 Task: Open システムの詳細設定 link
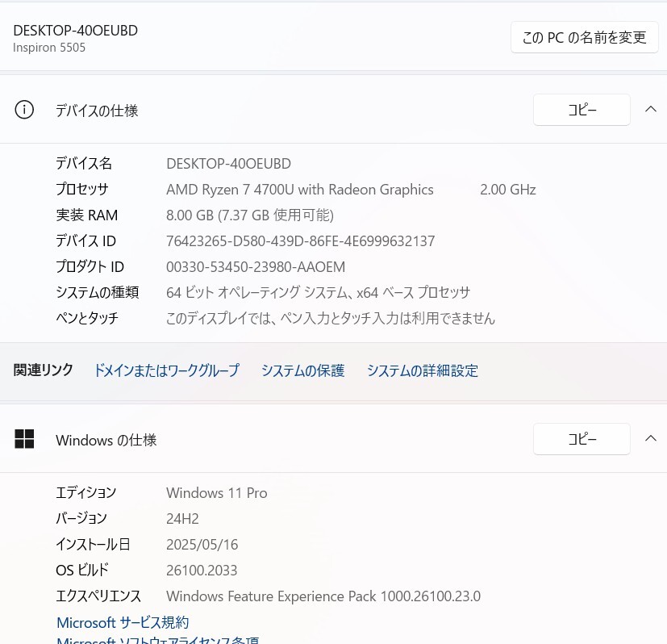[x=423, y=370]
